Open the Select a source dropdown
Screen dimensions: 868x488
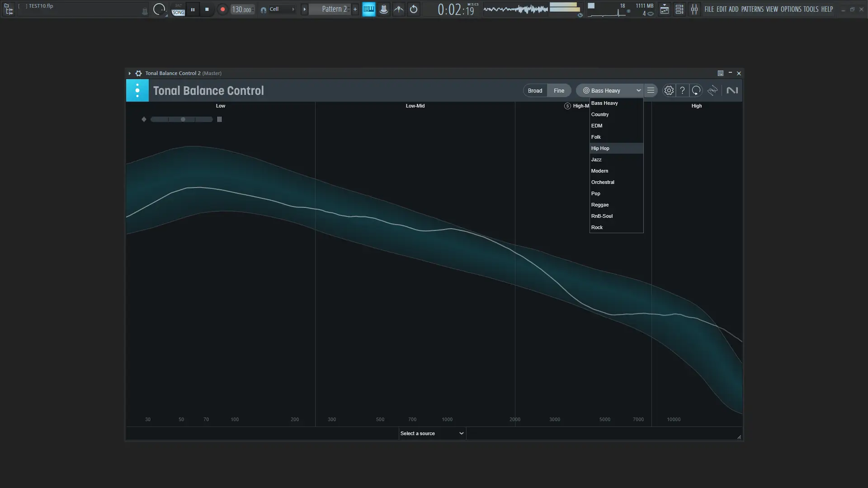[432, 433]
